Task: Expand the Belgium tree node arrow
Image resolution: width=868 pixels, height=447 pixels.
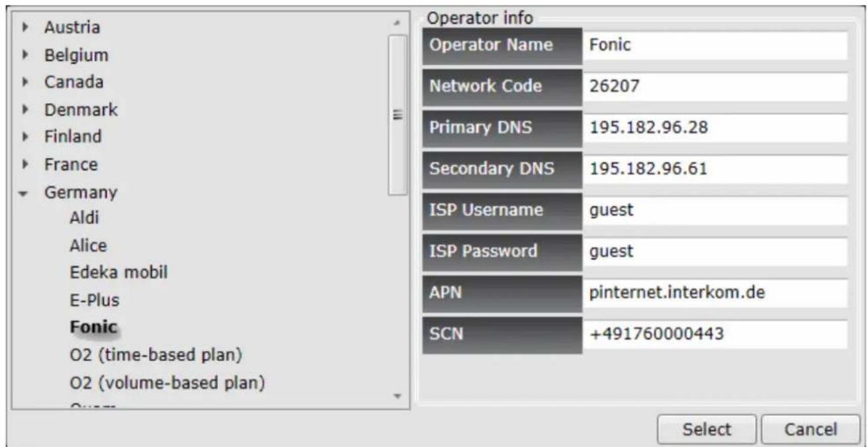Action: pos(26,56)
